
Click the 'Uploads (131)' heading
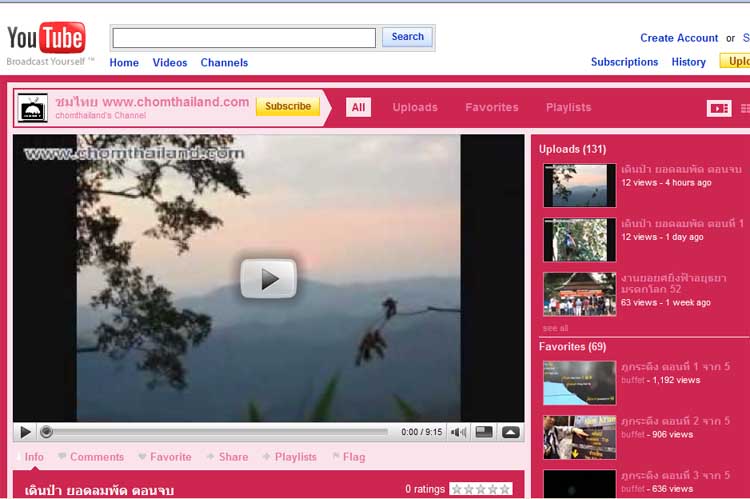coord(572,149)
